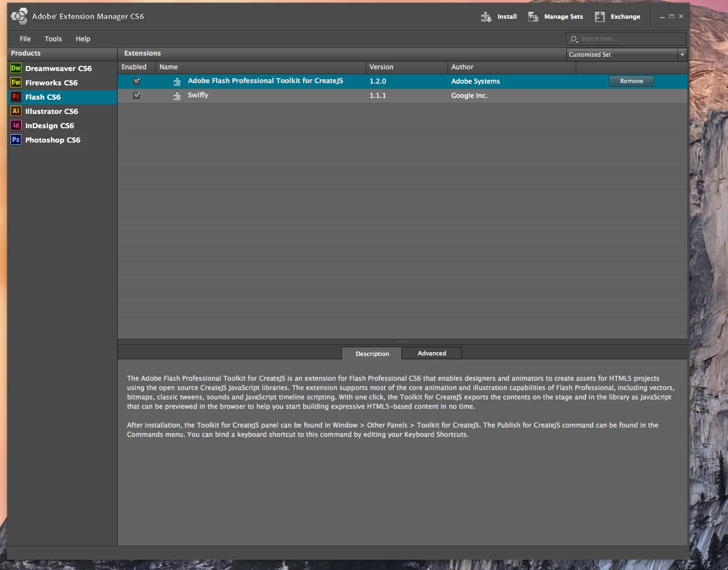Maximize the Extension Manager window

671,17
